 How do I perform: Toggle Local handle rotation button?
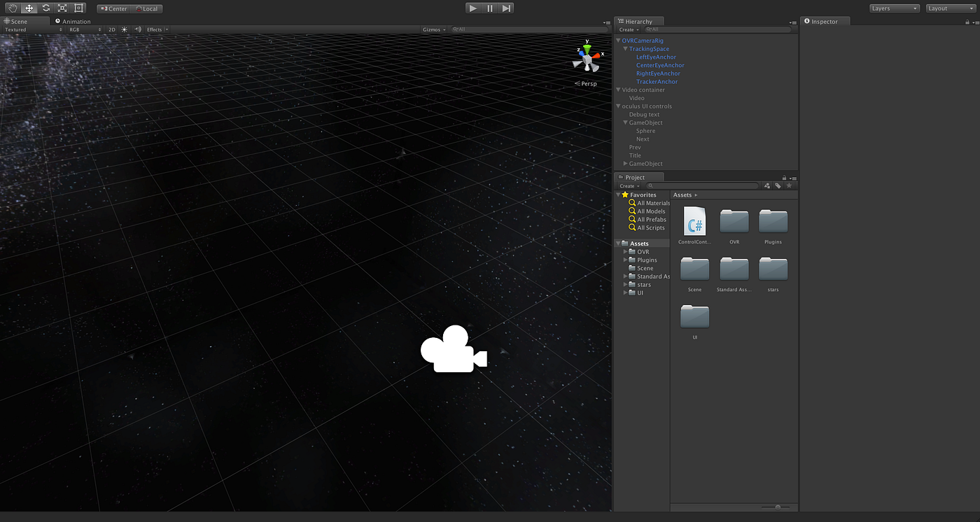click(x=146, y=9)
